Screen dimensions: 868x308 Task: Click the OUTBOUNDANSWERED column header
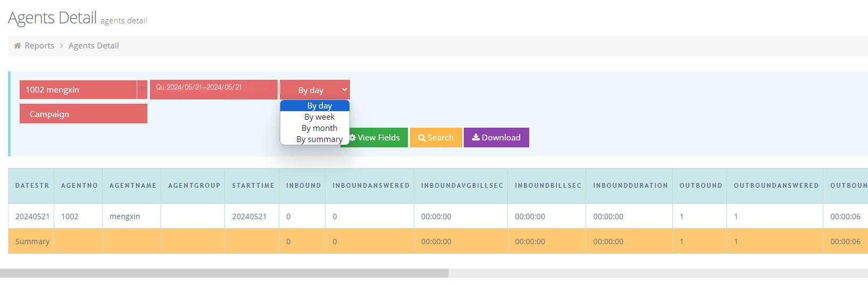point(775,186)
